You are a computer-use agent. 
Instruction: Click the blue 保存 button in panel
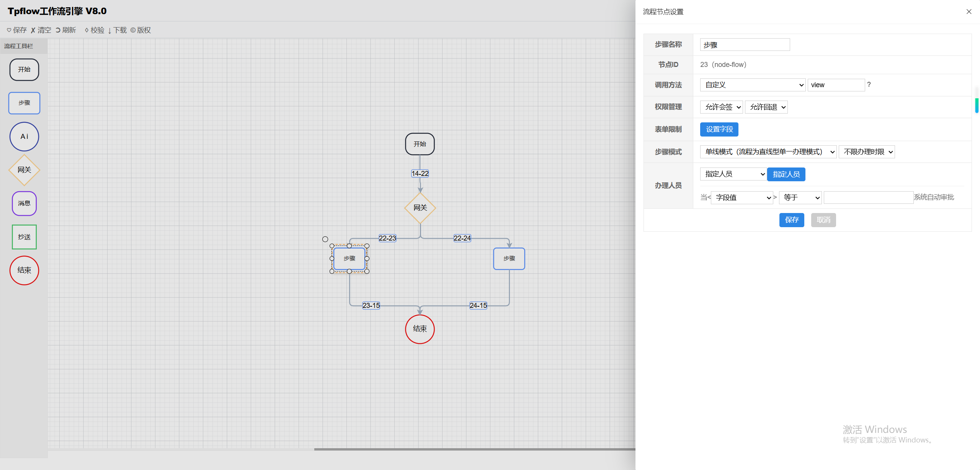(791, 220)
